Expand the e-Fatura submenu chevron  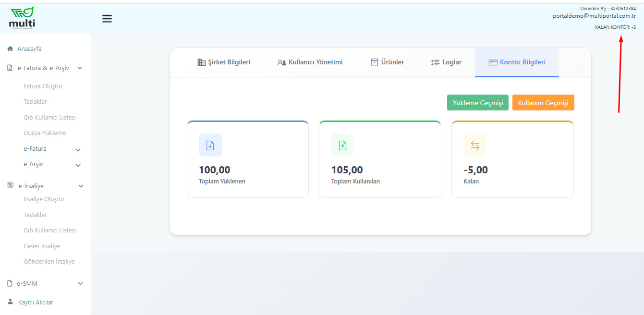point(78,150)
